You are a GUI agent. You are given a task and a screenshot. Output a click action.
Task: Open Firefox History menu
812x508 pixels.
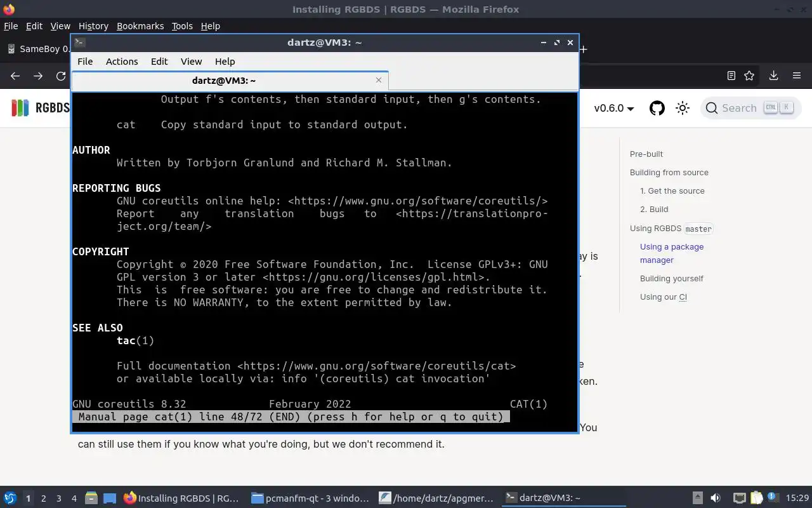click(x=93, y=26)
